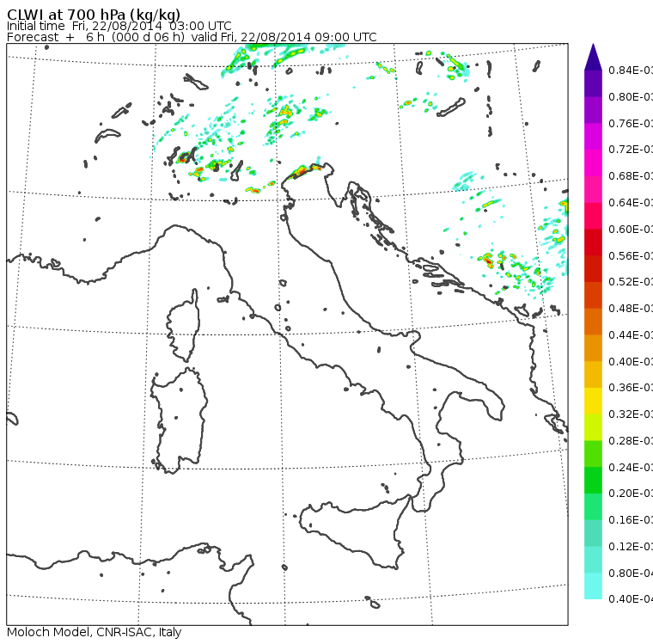Click the 0.80E-04 legend value near the bottom
The width and height of the screenshot is (653, 644).
pyautogui.click(x=631, y=573)
